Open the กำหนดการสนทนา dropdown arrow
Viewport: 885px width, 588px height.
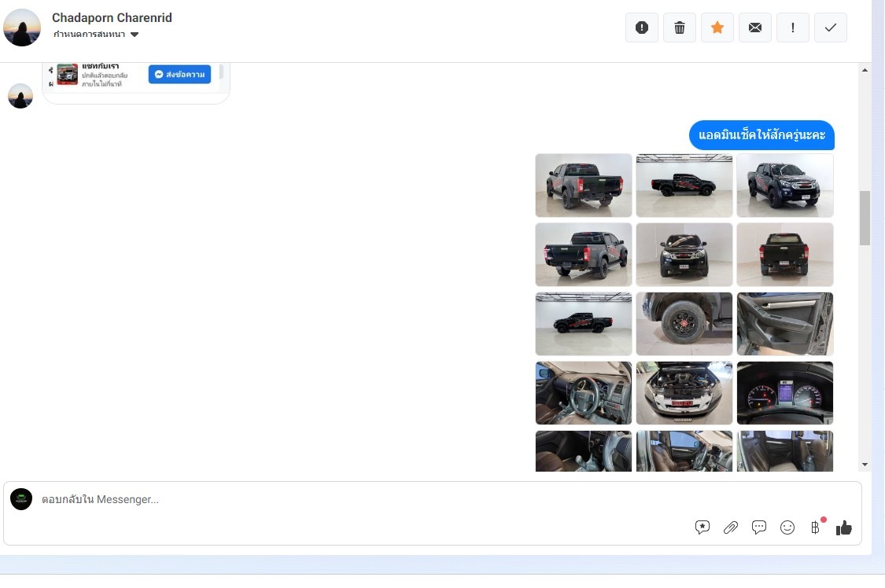point(135,35)
